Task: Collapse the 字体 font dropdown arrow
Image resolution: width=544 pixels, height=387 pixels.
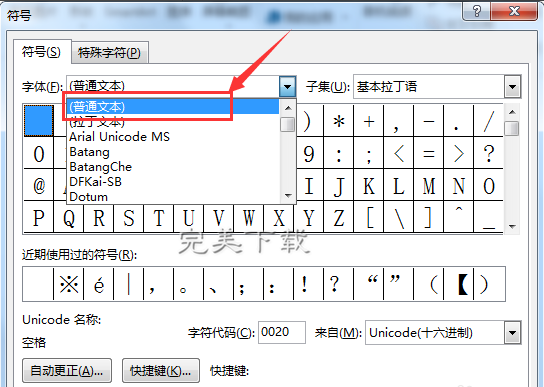Action: point(287,86)
